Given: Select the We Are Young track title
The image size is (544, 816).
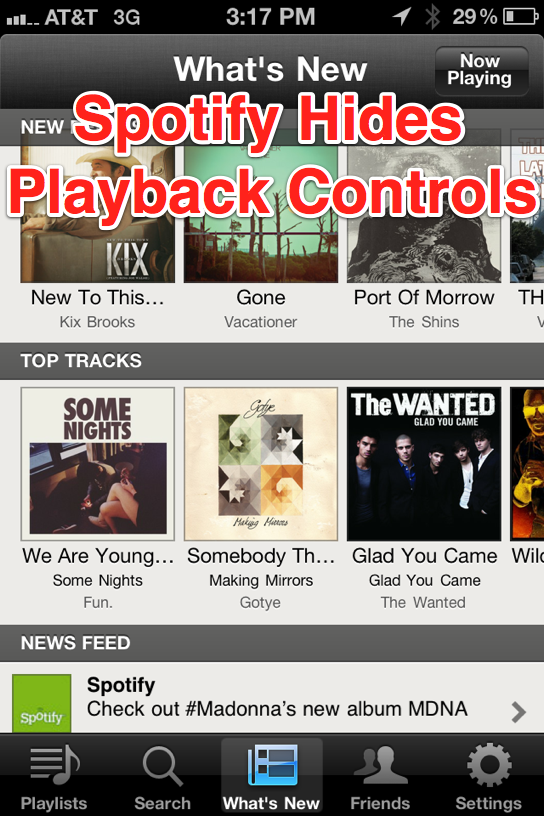Looking at the screenshot, I should [x=98, y=556].
